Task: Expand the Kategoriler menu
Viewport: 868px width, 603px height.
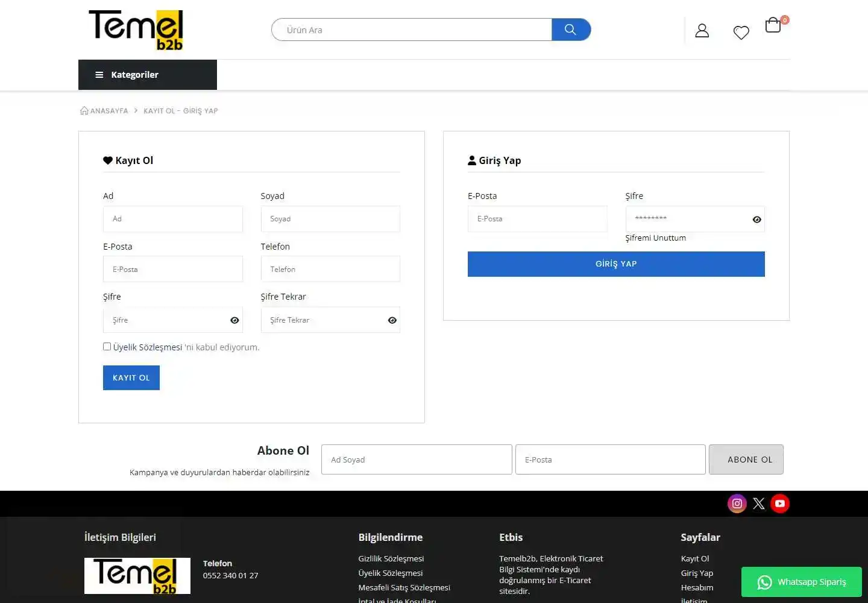Action: pyautogui.click(x=148, y=75)
